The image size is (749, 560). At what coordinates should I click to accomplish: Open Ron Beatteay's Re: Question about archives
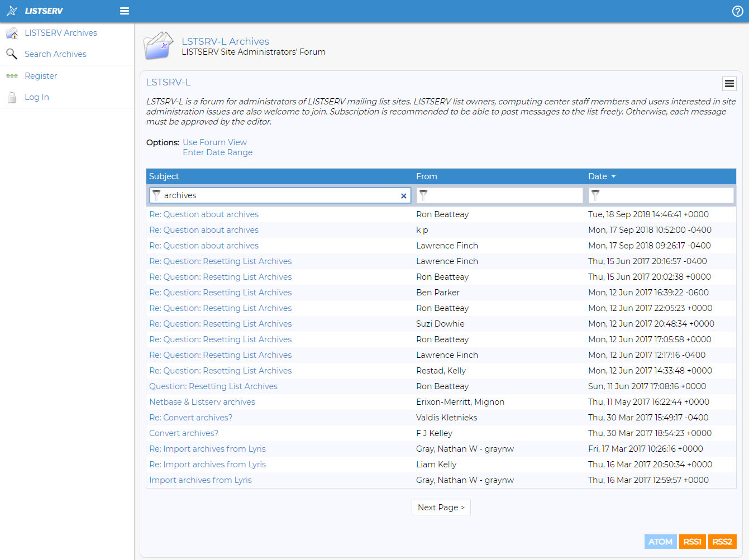point(204,214)
